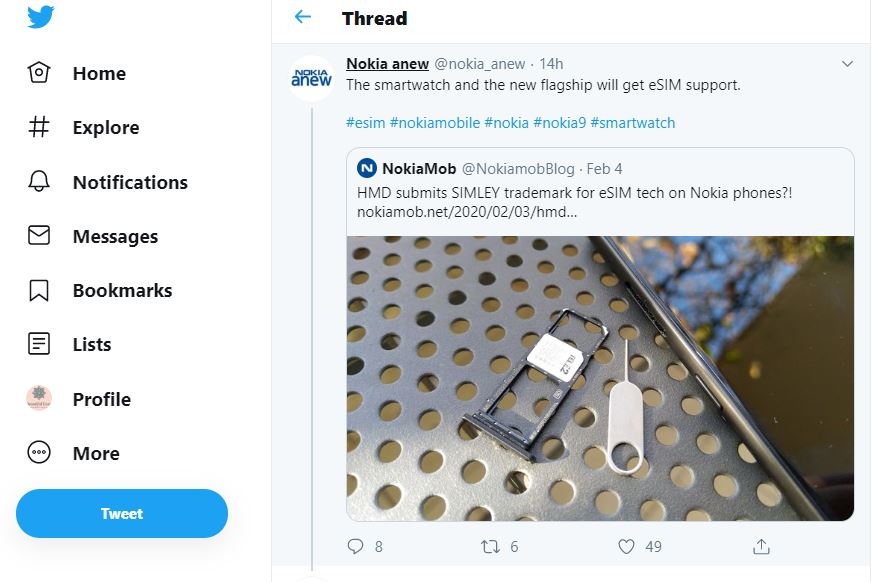Select the Bookmarks icon
Viewport: 881px width, 582px height.
(x=39, y=290)
